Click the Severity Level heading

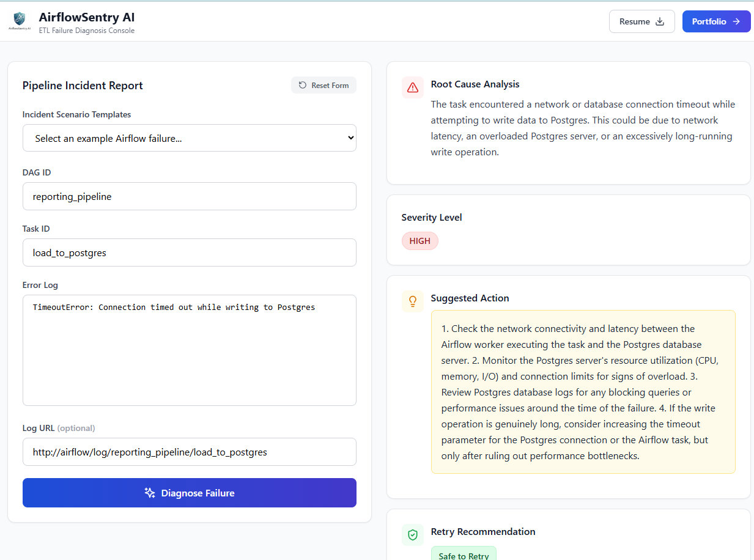[x=432, y=218]
